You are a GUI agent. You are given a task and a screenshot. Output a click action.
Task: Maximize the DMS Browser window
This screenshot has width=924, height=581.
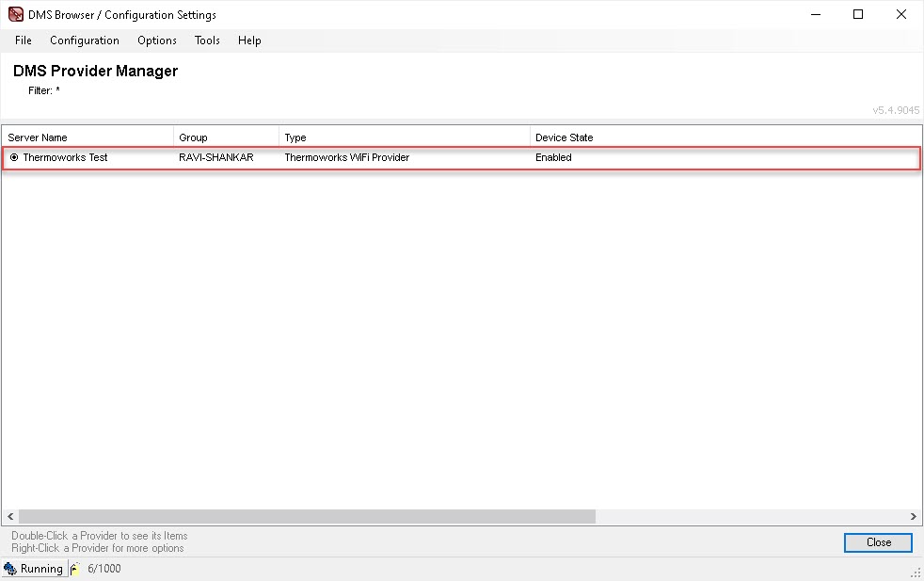click(858, 14)
